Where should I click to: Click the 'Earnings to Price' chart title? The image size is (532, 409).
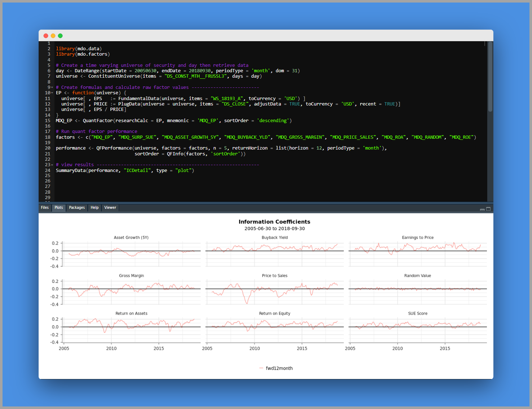click(418, 238)
